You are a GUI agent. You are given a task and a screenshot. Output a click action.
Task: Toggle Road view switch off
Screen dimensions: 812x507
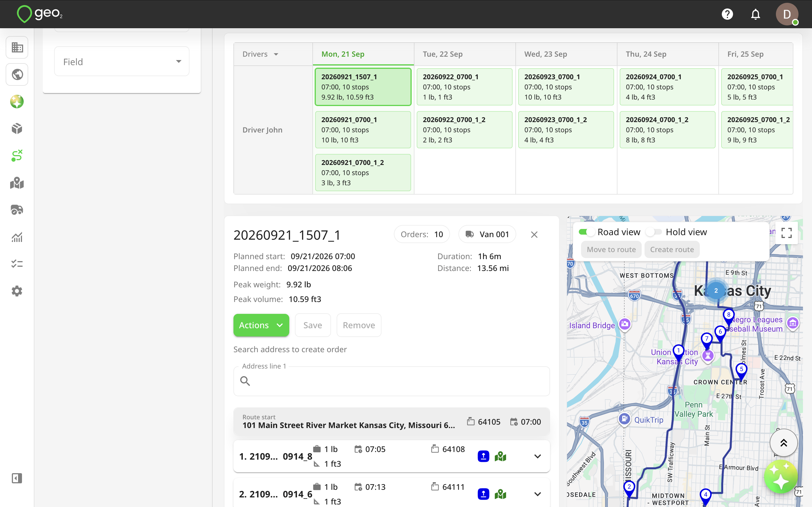pyautogui.click(x=586, y=232)
